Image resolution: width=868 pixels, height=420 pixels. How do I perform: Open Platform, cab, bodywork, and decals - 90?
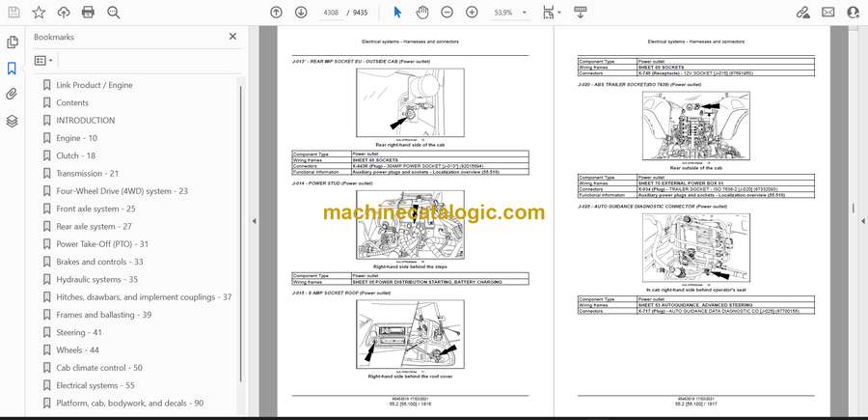[x=129, y=404]
